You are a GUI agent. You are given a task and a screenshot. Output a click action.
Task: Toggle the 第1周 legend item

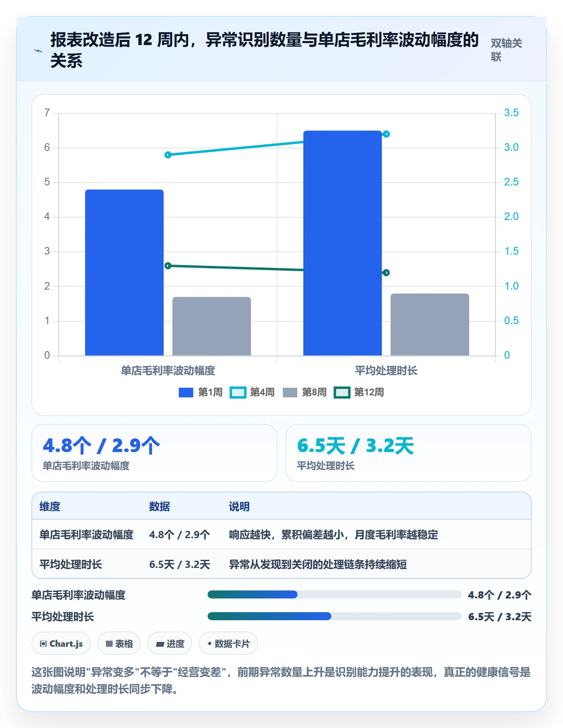(201, 392)
